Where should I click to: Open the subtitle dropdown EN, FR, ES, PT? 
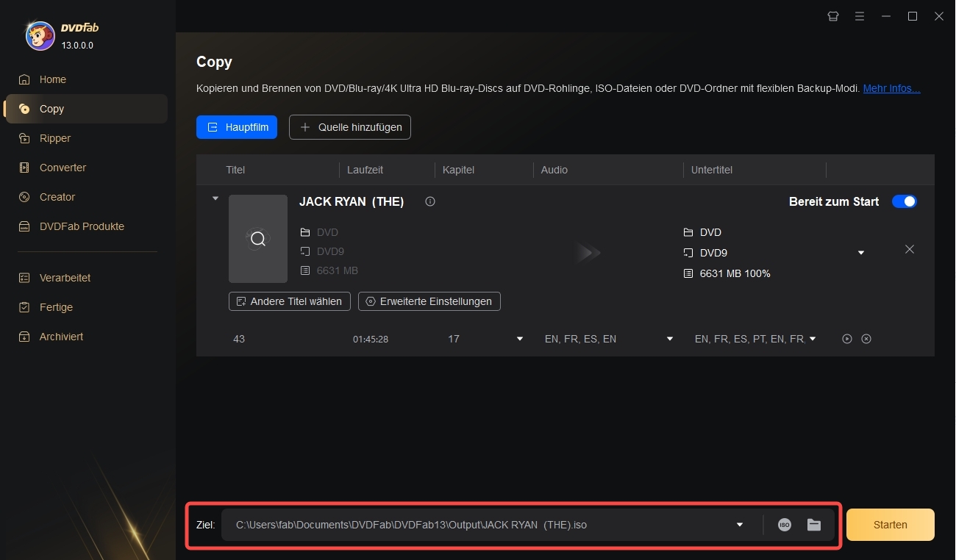coord(813,339)
